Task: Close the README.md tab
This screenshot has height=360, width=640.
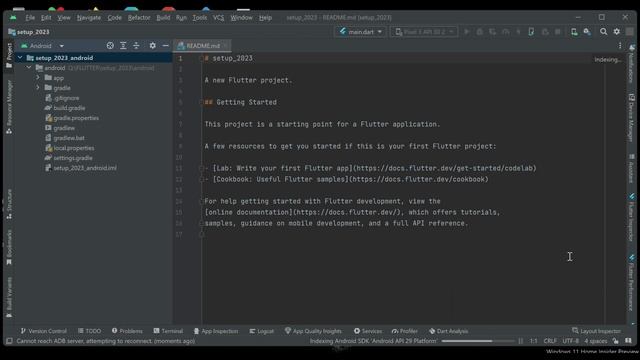Action: 226,46
